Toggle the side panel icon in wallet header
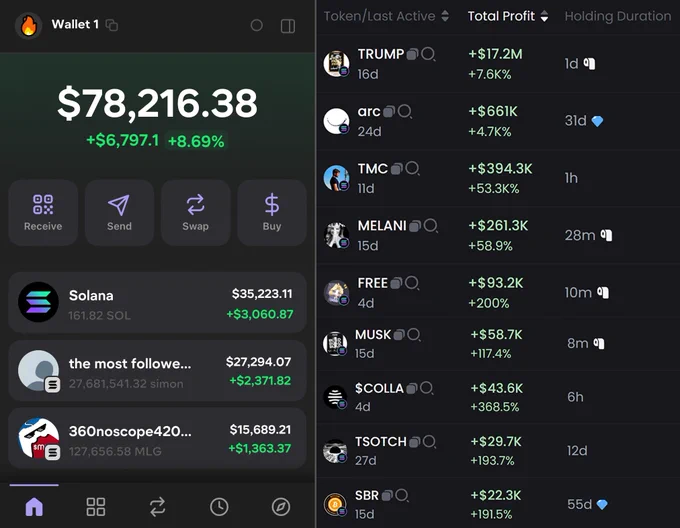This screenshot has width=680, height=528. tap(288, 26)
